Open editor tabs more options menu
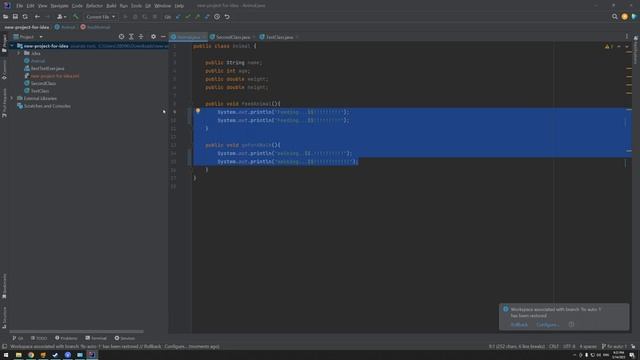Viewport: 640px width, 360px height. 627,37
